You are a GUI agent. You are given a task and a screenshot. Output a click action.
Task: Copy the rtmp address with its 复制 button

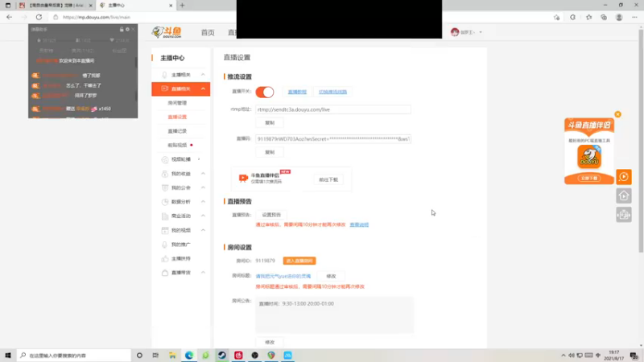coord(270,123)
